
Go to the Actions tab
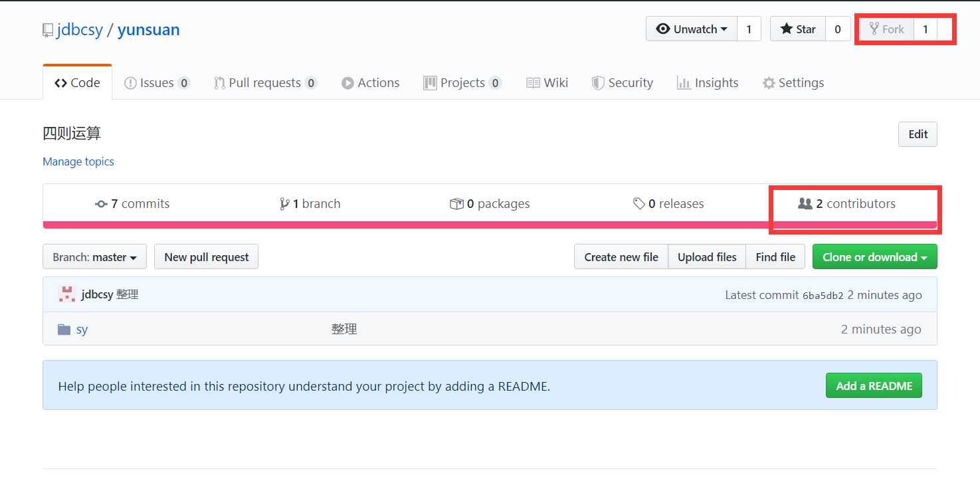click(370, 82)
